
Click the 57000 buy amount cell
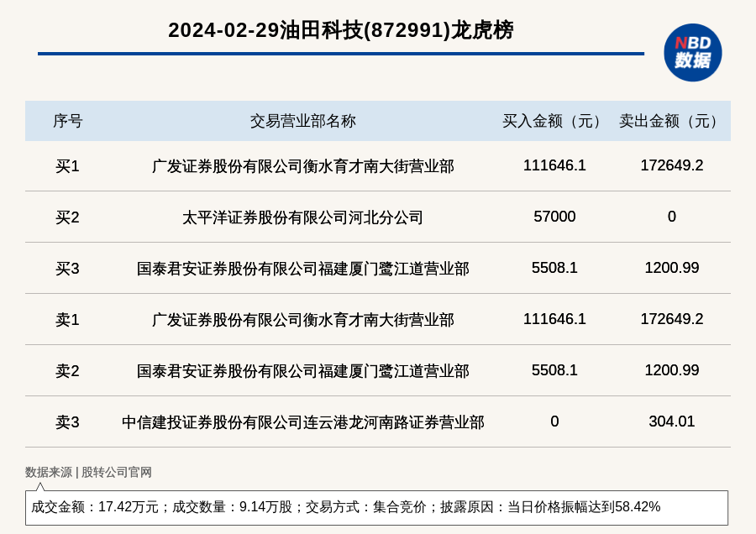pyautogui.click(x=554, y=217)
